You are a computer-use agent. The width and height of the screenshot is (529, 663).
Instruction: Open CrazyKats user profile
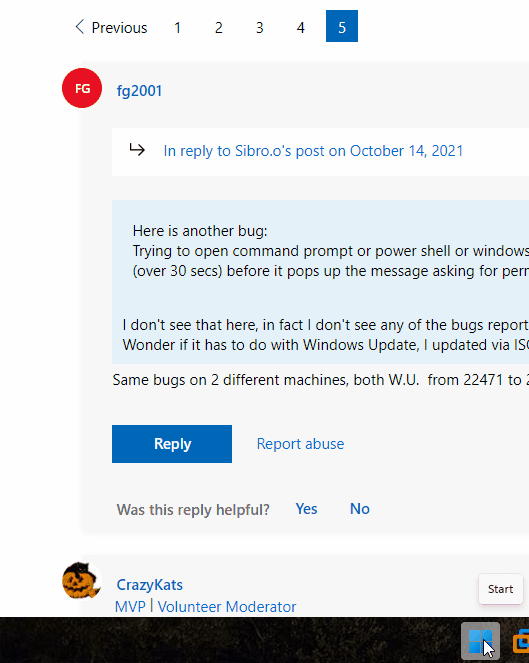coord(150,585)
